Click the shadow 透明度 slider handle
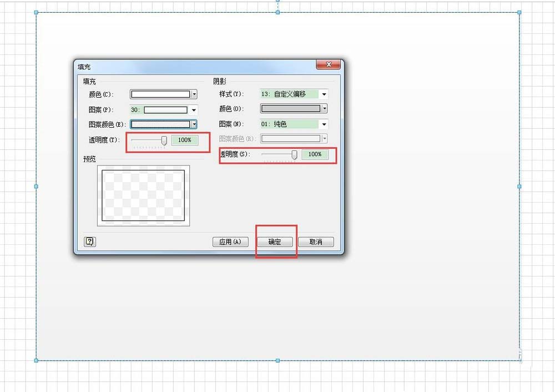 pyautogui.click(x=294, y=155)
